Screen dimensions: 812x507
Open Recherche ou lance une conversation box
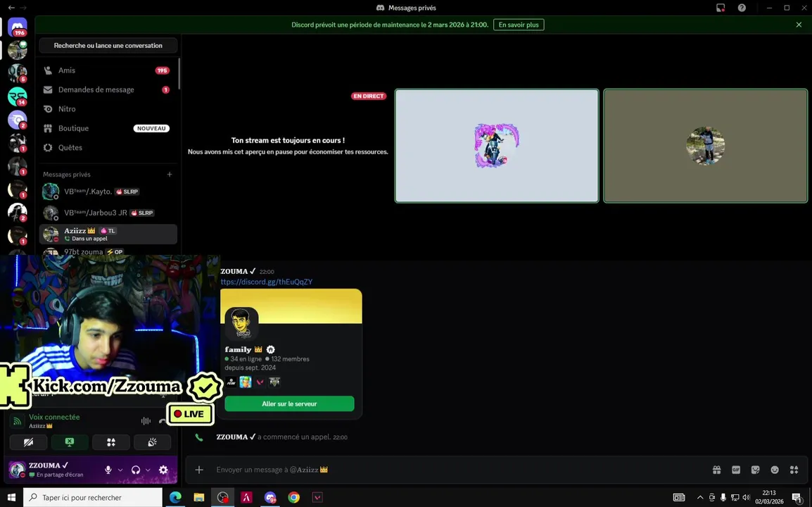[x=108, y=46]
